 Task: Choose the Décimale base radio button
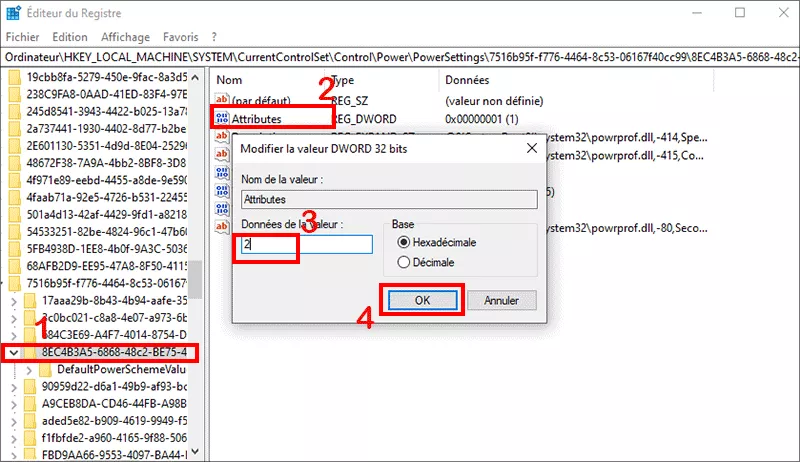coord(405,262)
